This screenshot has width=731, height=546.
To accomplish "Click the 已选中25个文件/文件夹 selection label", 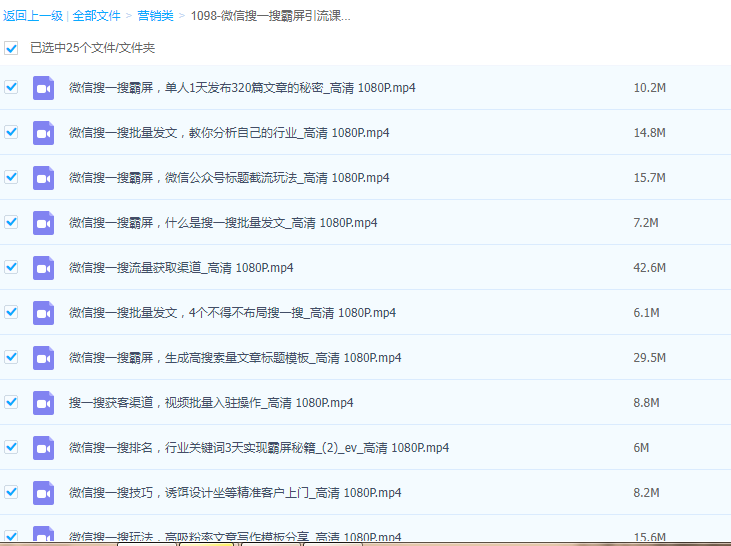I will (92, 48).
